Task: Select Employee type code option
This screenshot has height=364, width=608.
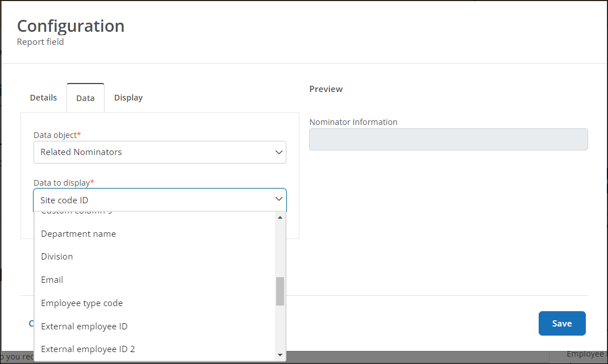Action: [x=155, y=303]
